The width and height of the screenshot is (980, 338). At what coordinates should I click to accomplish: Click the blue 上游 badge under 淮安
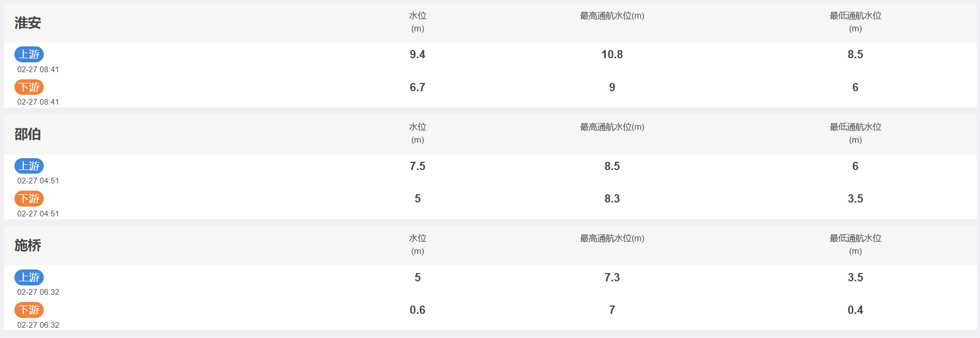click(x=29, y=54)
